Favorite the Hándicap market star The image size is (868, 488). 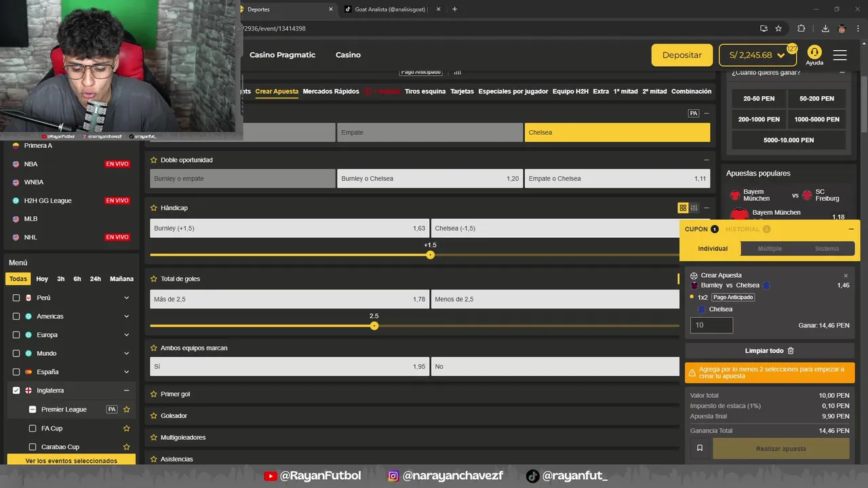pyautogui.click(x=154, y=207)
